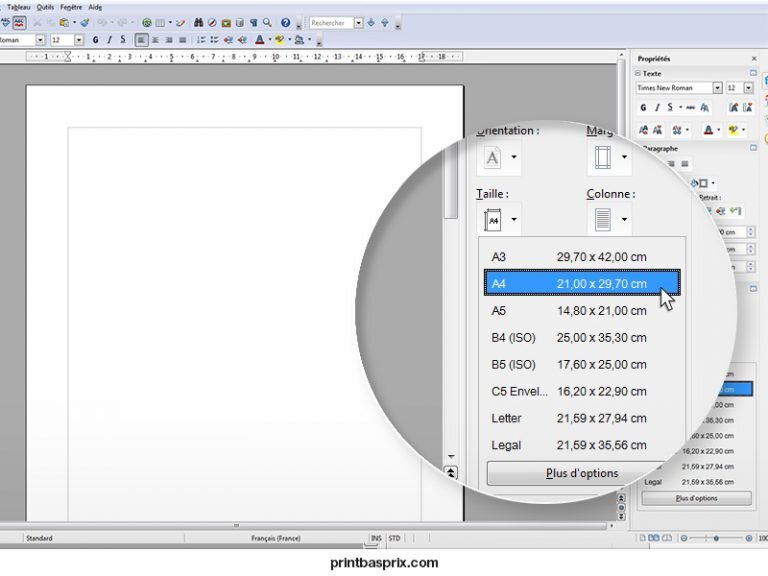Run the spelling and grammar check

click(x=5, y=23)
